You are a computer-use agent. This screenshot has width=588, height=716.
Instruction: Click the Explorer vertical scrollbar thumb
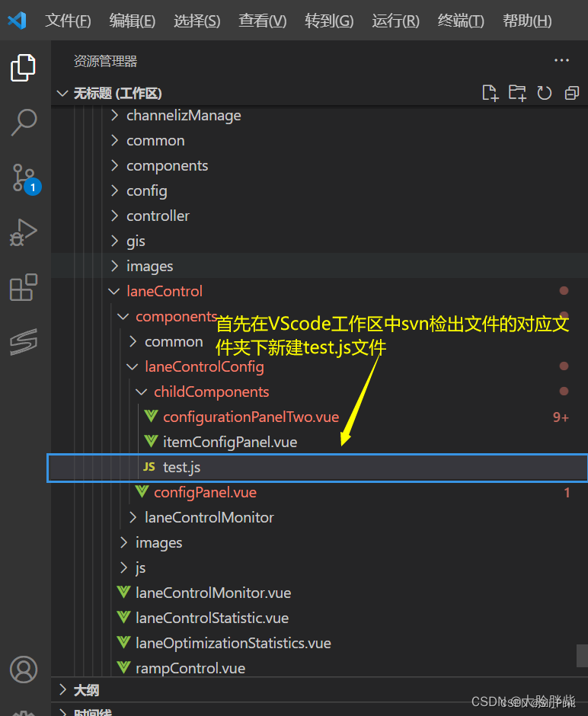tap(582, 656)
